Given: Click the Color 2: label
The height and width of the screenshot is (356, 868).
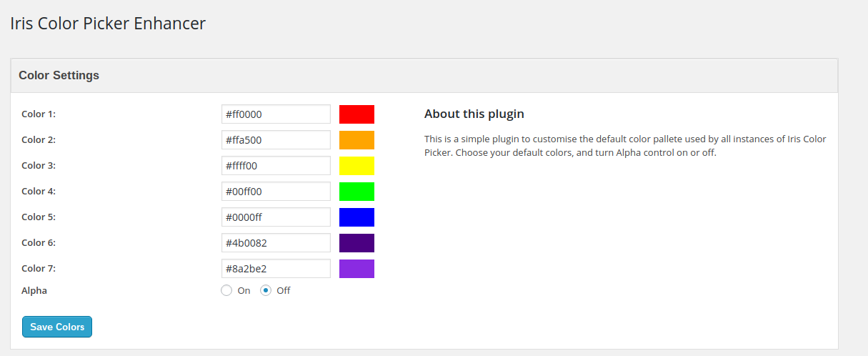Looking at the screenshot, I should tap(39, 140).
